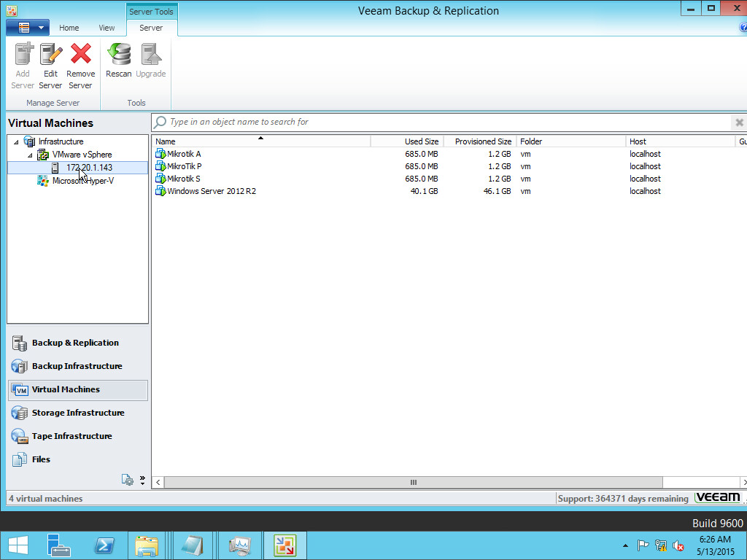
Task: Click the Edit Server icon
Action: [51, 54]
